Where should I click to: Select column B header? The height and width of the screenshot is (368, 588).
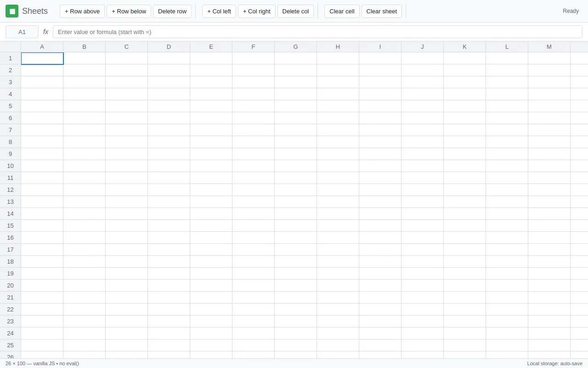pyautogui.click(x=85, y=46)
